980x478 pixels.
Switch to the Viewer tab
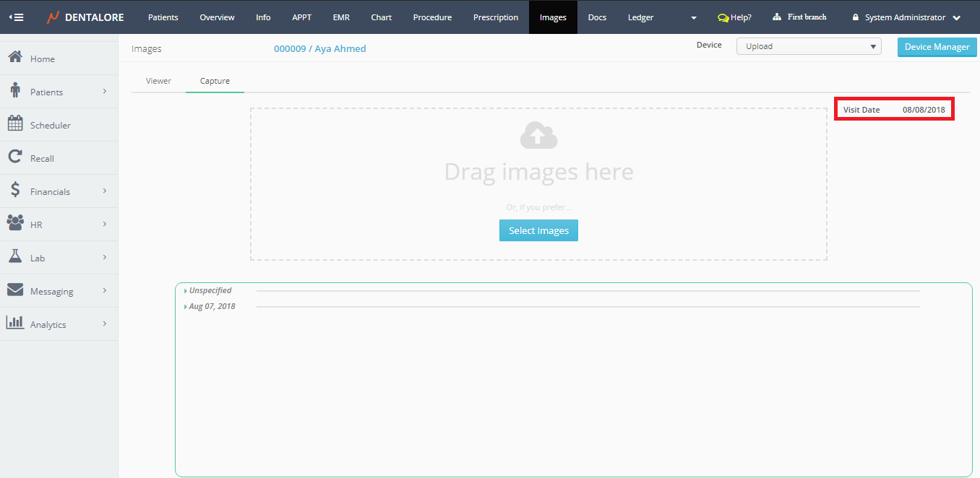[x=158, y=81]
